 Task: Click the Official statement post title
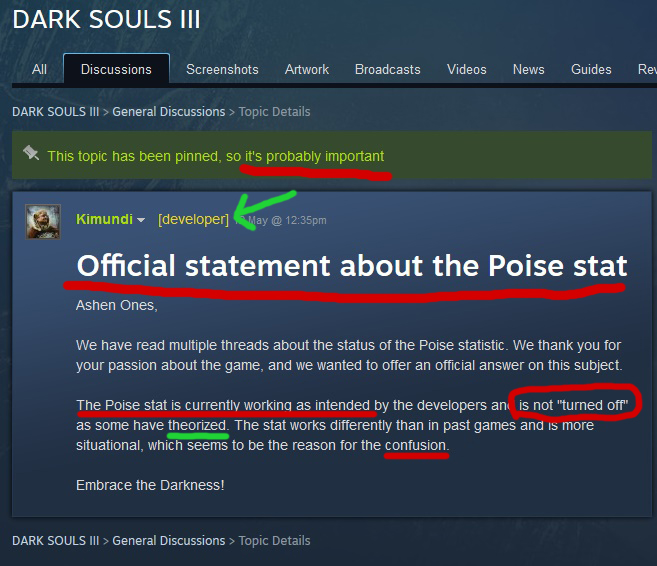pyautogui.click(x=352, y=266)
